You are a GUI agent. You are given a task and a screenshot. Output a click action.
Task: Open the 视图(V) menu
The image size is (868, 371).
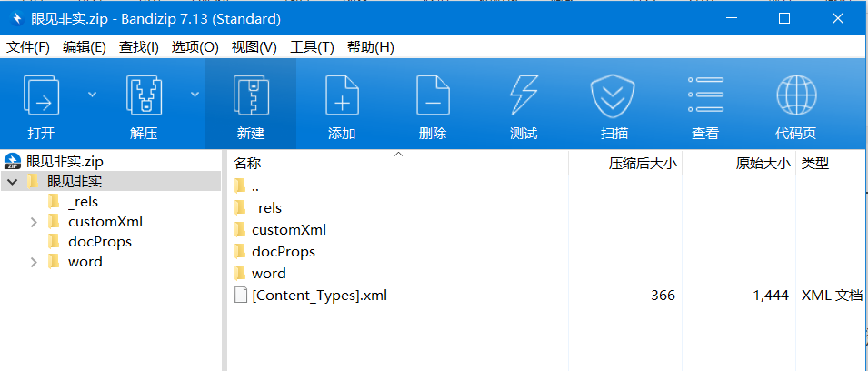(x=254, y=47)
